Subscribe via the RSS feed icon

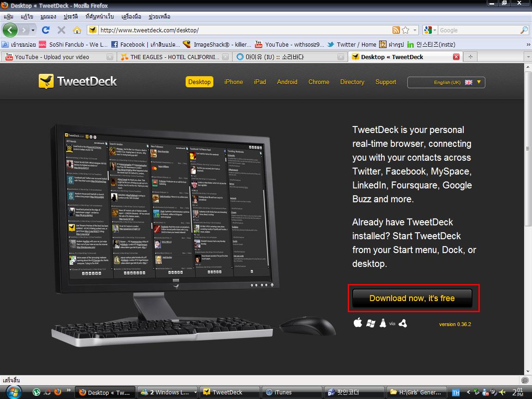coord(396,30)
